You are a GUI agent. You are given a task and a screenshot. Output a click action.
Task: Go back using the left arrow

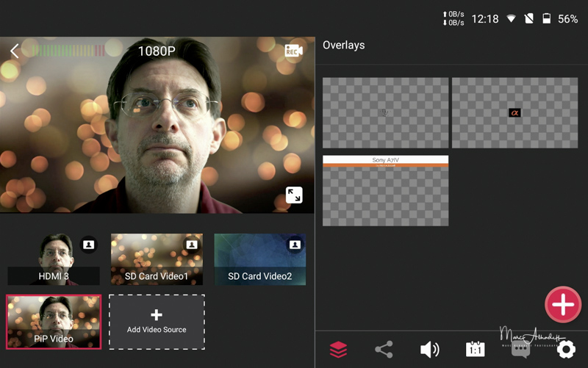[x=15, y=51]
